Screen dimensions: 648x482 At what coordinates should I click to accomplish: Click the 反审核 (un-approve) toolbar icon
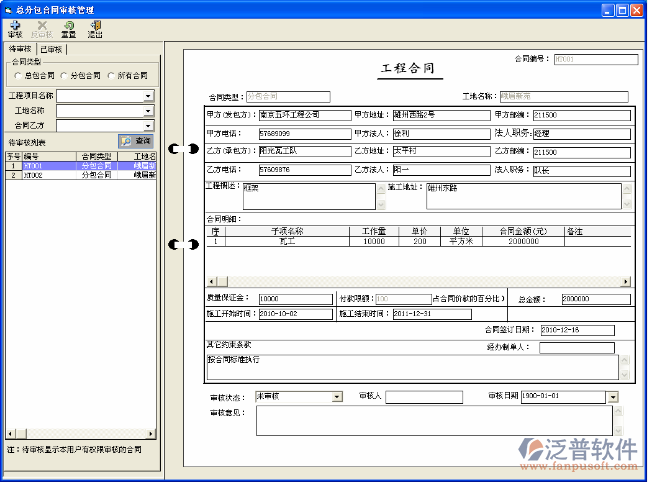tap(42, 28)
